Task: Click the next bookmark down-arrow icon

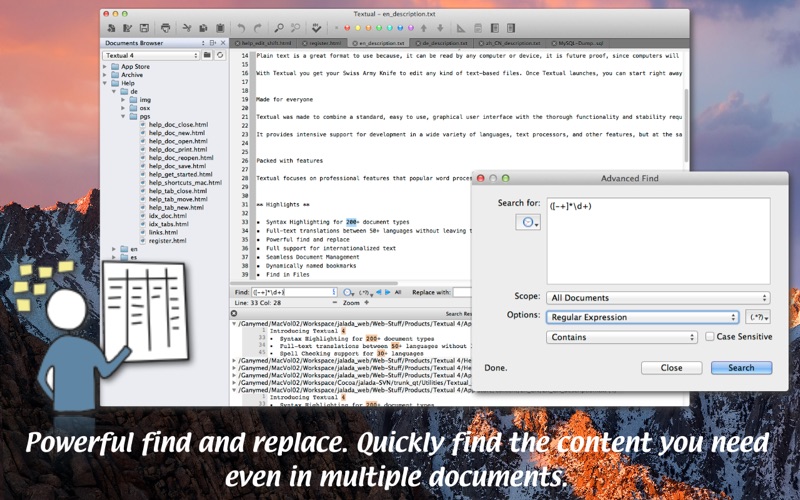Action: click(x=440, y=28)
